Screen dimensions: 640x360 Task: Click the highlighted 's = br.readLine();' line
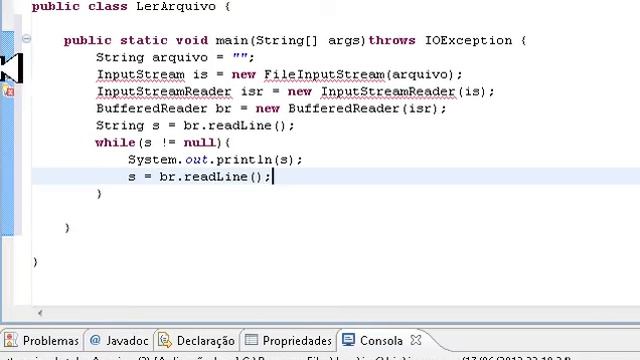(x=199, y=177)
